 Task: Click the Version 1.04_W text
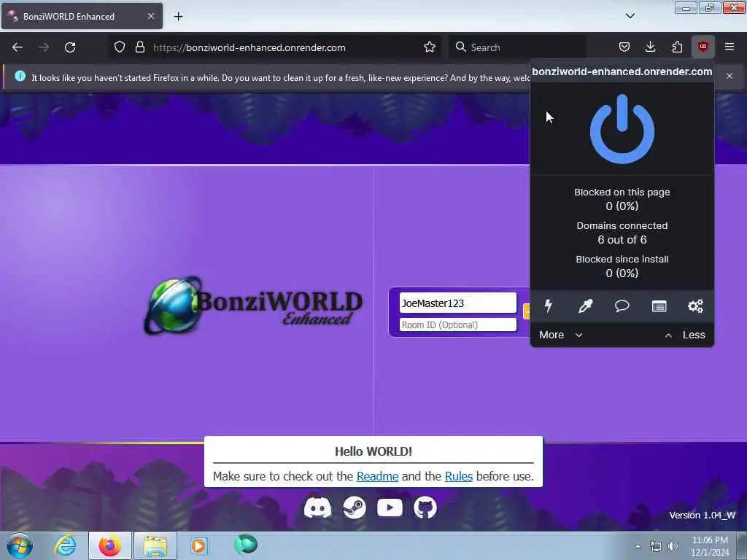[703, 515]
